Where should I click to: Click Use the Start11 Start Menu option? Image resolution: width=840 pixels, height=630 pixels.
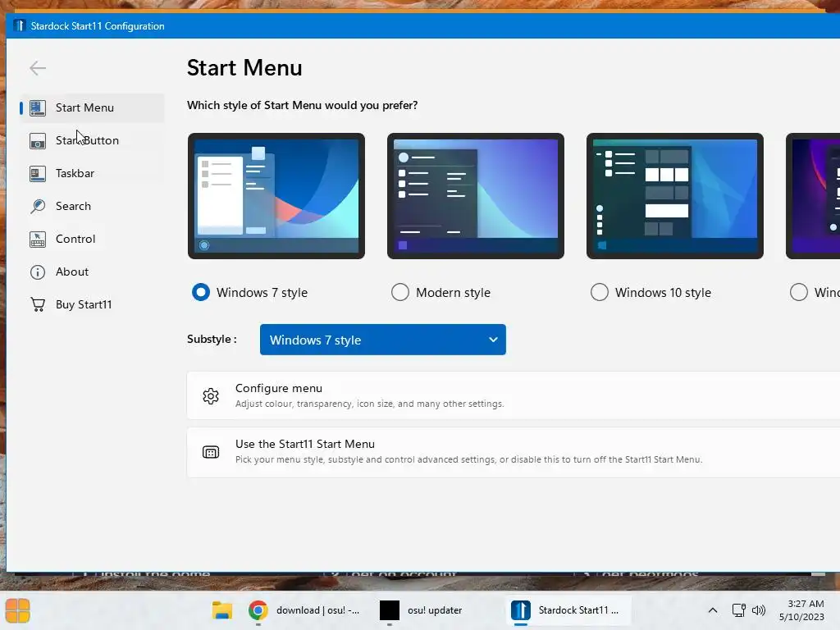click(514, 452)
